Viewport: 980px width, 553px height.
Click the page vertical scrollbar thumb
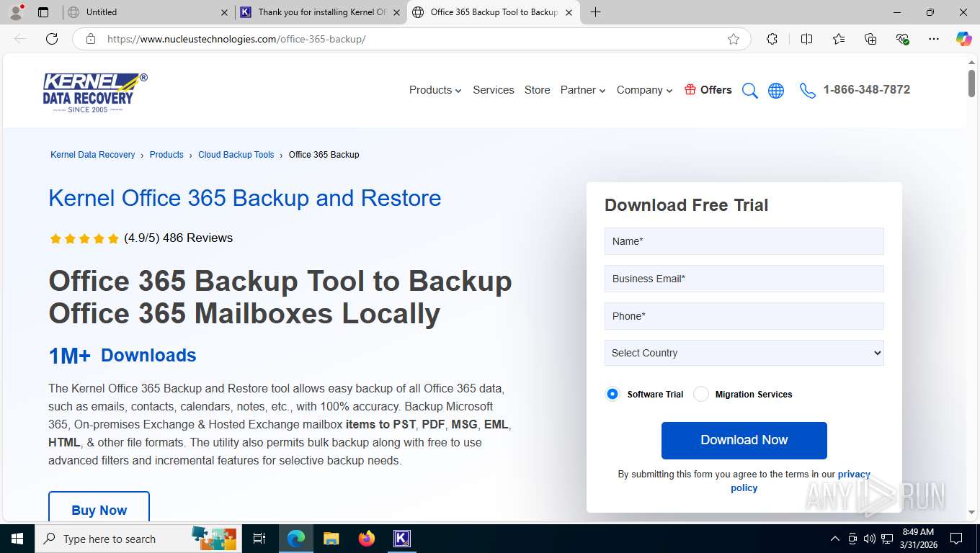[971, 84]
